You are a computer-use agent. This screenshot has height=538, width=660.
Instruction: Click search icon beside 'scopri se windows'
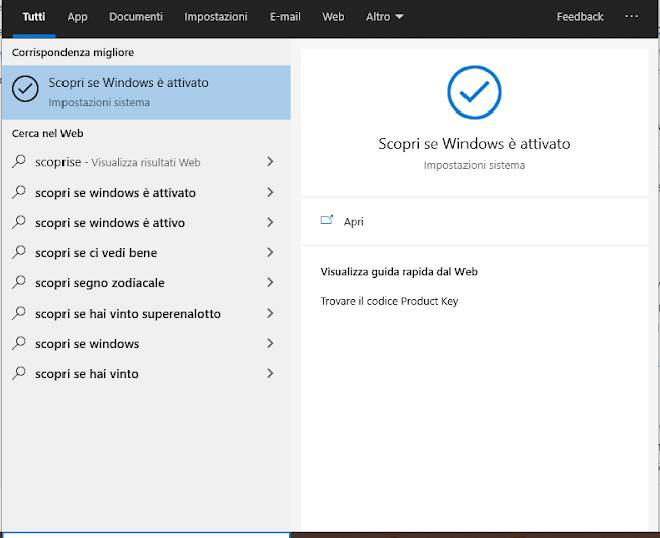19,343
